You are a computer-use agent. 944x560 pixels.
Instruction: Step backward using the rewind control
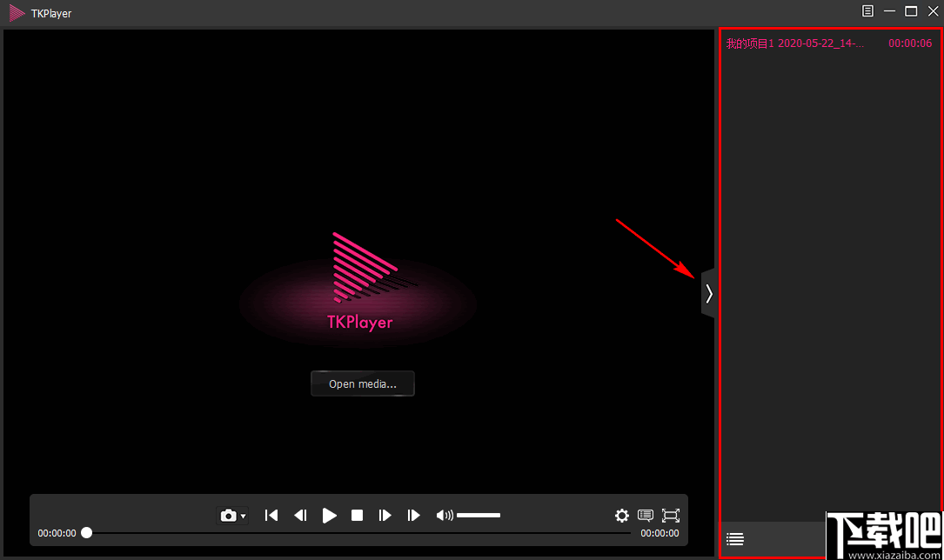300,515
